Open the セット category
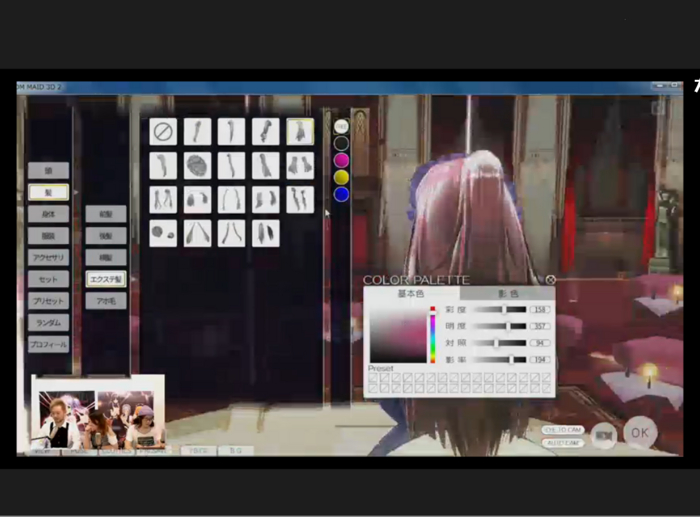This screenshot has height=517, width=700. [49, 279]
